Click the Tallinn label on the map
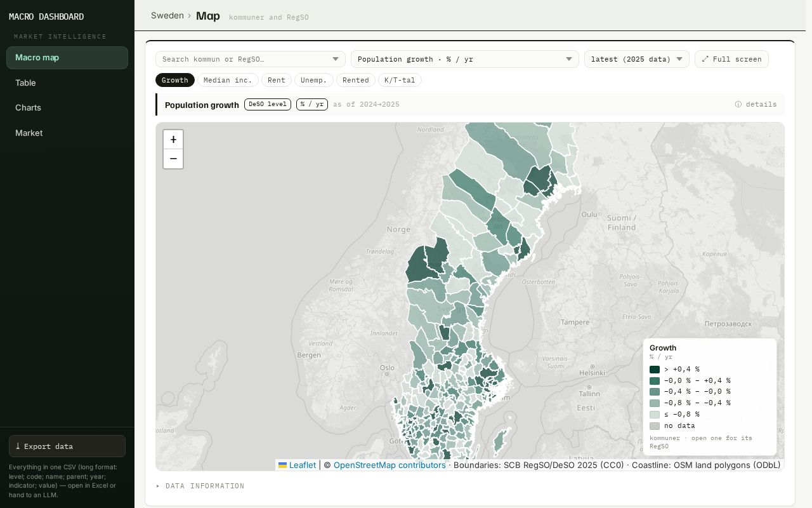 click(x=589, y=394)
